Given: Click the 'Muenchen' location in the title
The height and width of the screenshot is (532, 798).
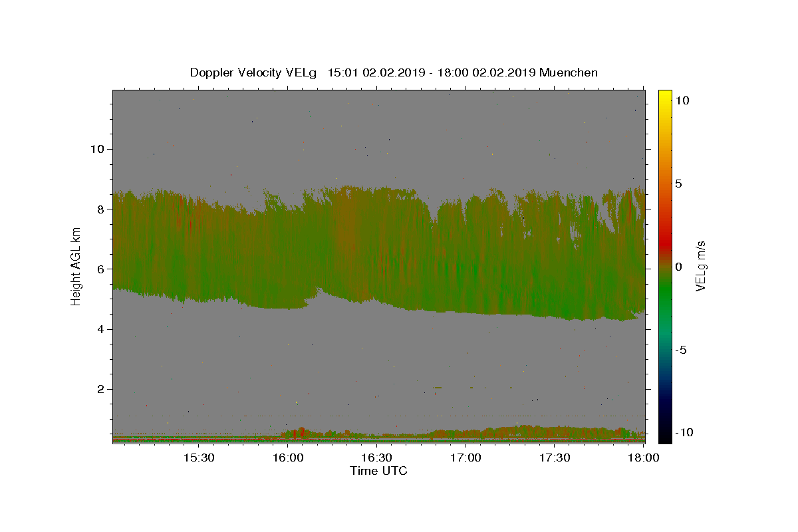Looking at the screenshot, I should (569, 72).
